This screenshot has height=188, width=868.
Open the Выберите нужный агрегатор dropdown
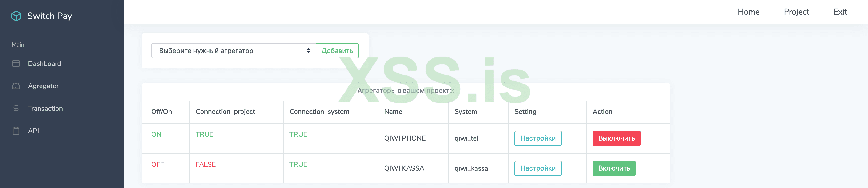pyautogui.click(x=229, y=51)
